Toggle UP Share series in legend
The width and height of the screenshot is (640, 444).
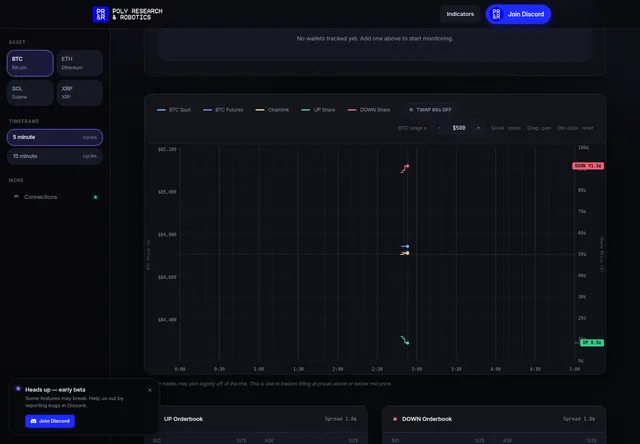click(318, 110)
